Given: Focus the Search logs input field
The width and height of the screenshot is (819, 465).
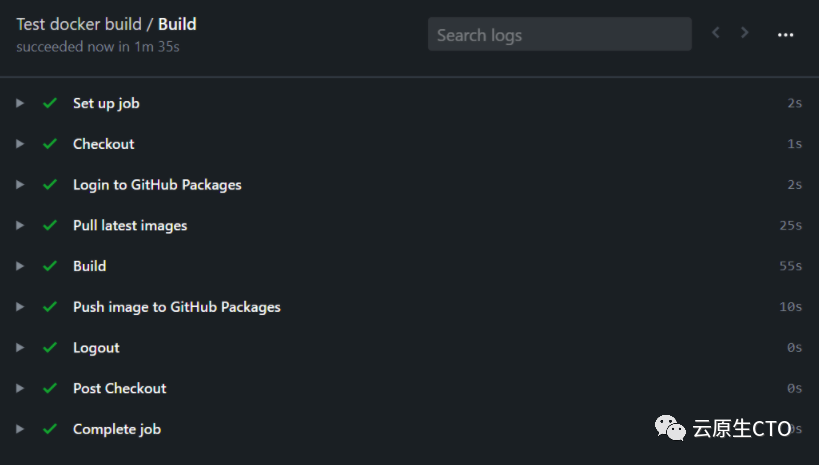Looking at the screenshot, I should tap(559, 34).
